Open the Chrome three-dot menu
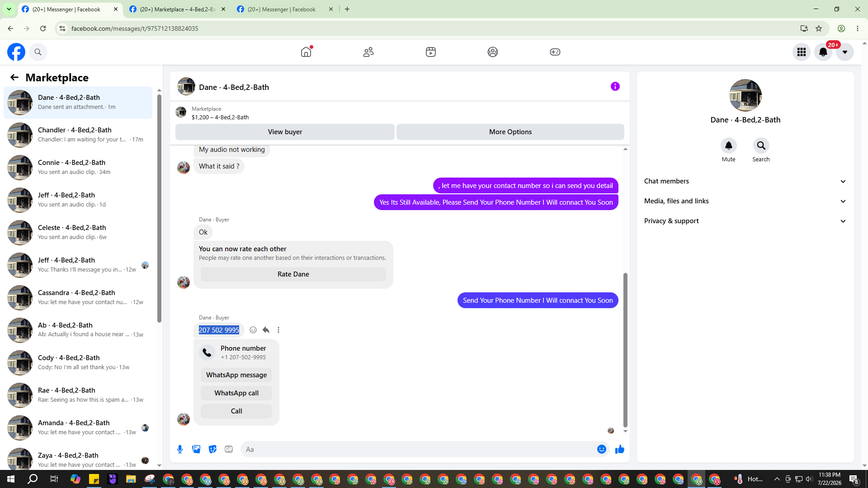The image size is (868, 488). point(858,28)
